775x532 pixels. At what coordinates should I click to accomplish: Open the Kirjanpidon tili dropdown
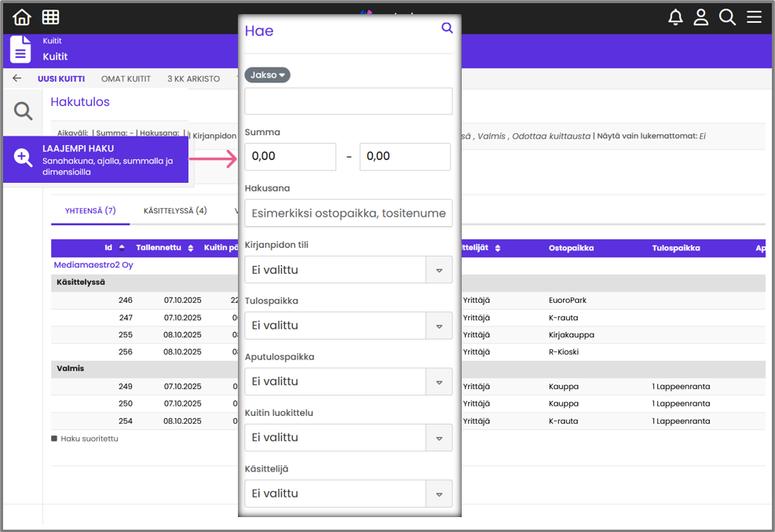click(349, 270)
